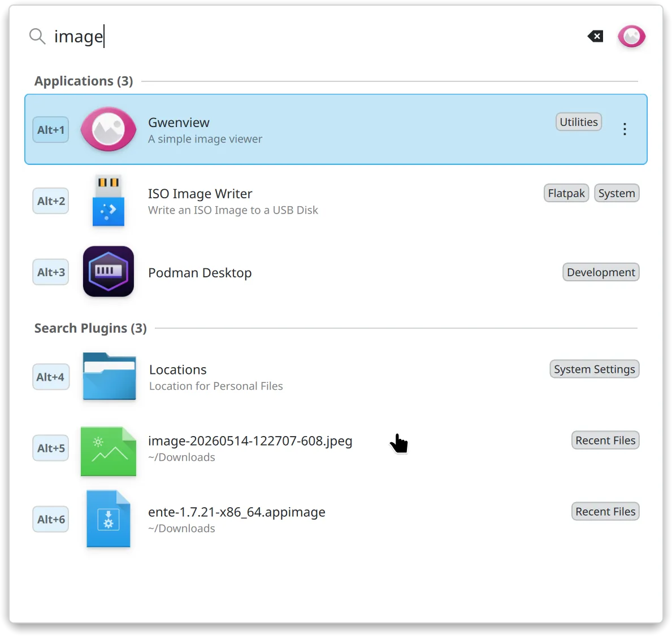Click 'Location for Personal Files' text
This screenshot has width=672, height=636.
pos(216,386)
